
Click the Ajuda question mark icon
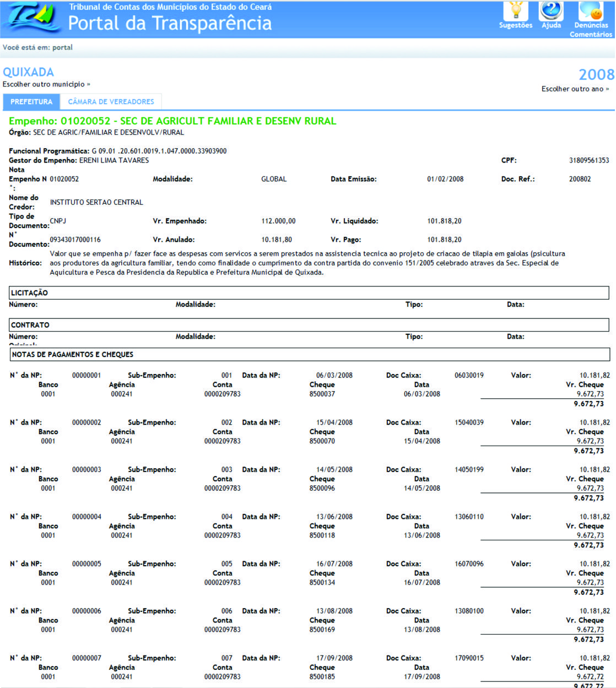(x=551, y=11)
